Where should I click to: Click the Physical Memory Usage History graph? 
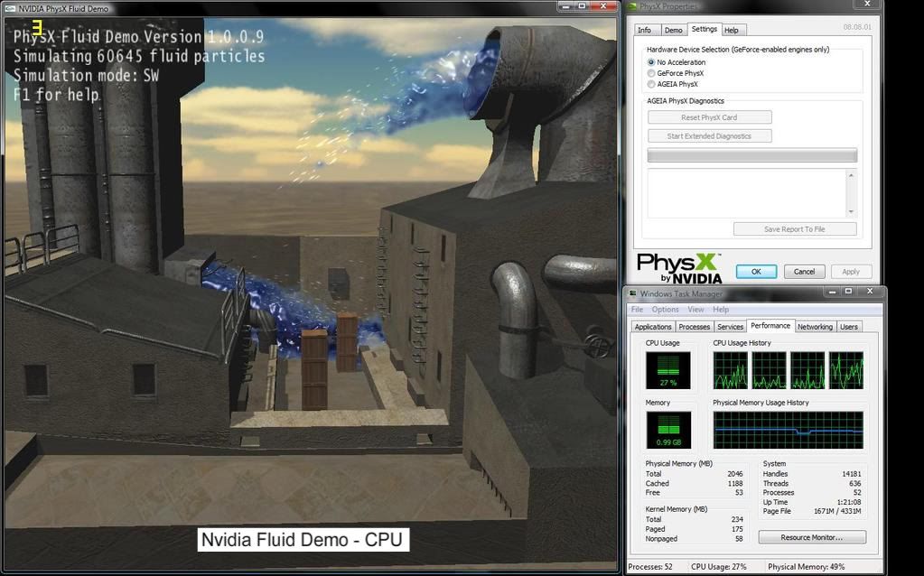click(x=789, y=429)
